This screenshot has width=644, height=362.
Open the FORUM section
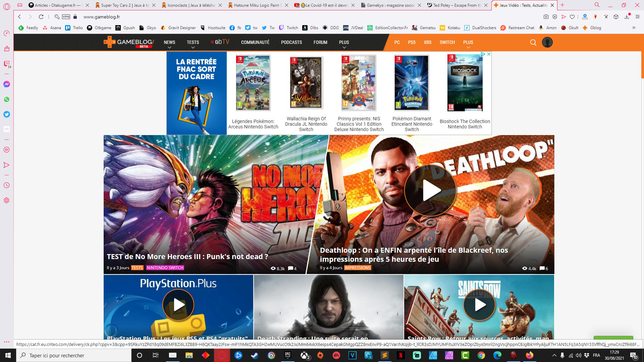tap(320, 42)
